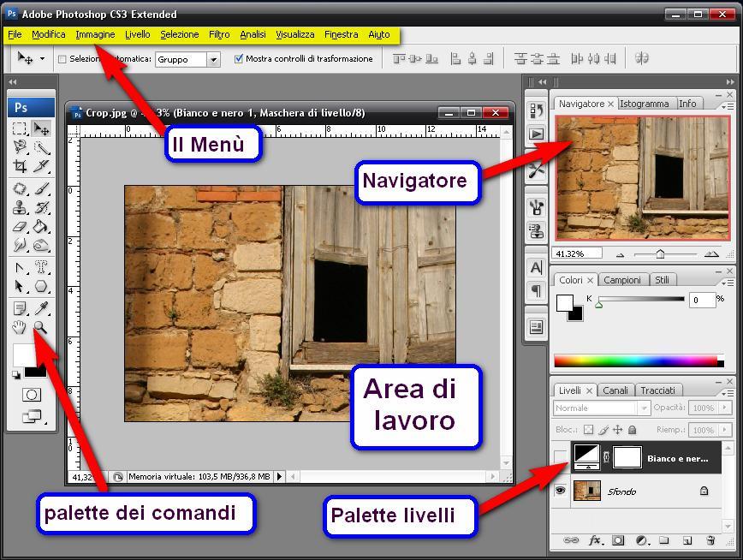Click the Navigator zoom-in mountains button
This screenshot has width=743, height=560.
coord(711,254)
